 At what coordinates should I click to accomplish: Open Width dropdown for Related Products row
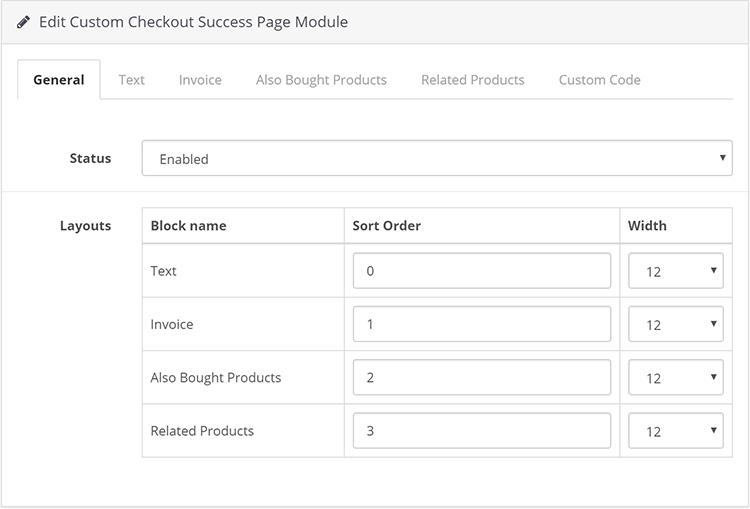pyautogui.click(x=675, y=431)
